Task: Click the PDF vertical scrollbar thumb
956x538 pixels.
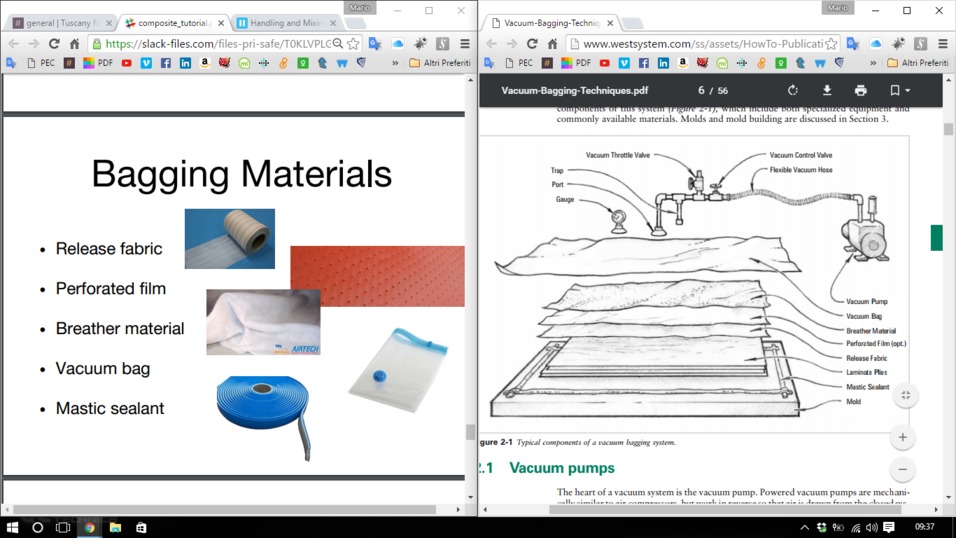Action: (948, 129)
